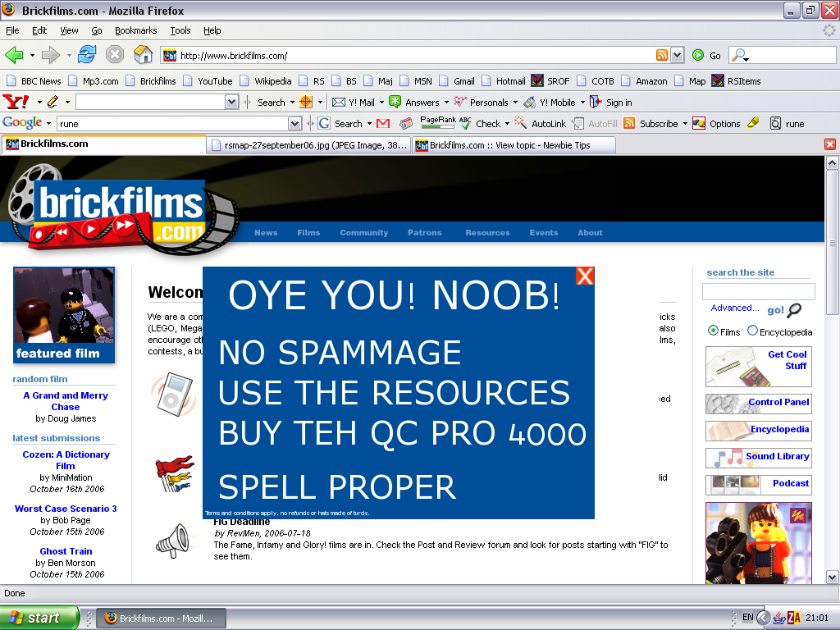The width and height of the screenshot is (840, 630).
Task: Click the Brickfilms.com taskbar button
Action: [x=162, y=619]
